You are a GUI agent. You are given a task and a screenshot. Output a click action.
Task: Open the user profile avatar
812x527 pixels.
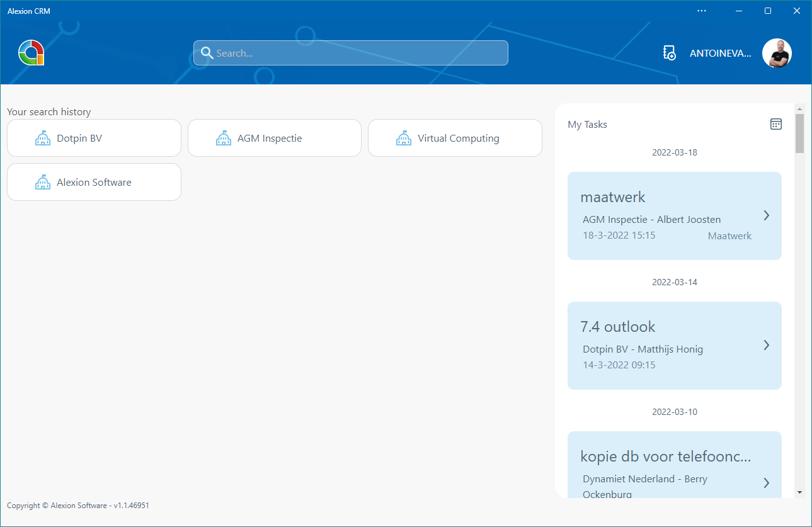pyautogui.click(x=777, y=54)
